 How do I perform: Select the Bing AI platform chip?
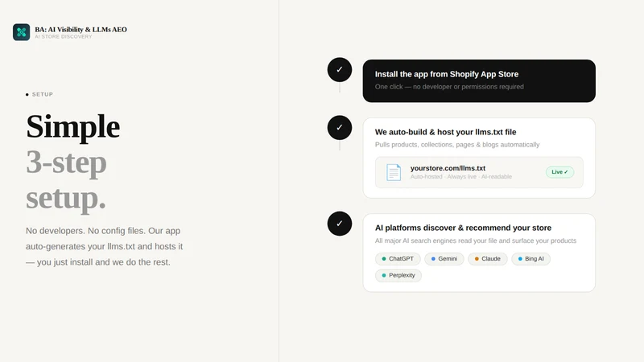[x=530, y=258]
